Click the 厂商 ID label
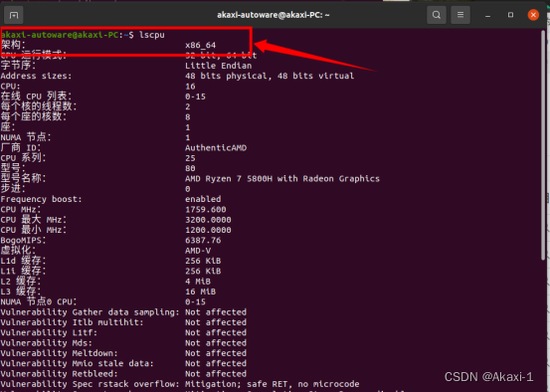The width and height of the screenshot is (550, 392). 21,147
